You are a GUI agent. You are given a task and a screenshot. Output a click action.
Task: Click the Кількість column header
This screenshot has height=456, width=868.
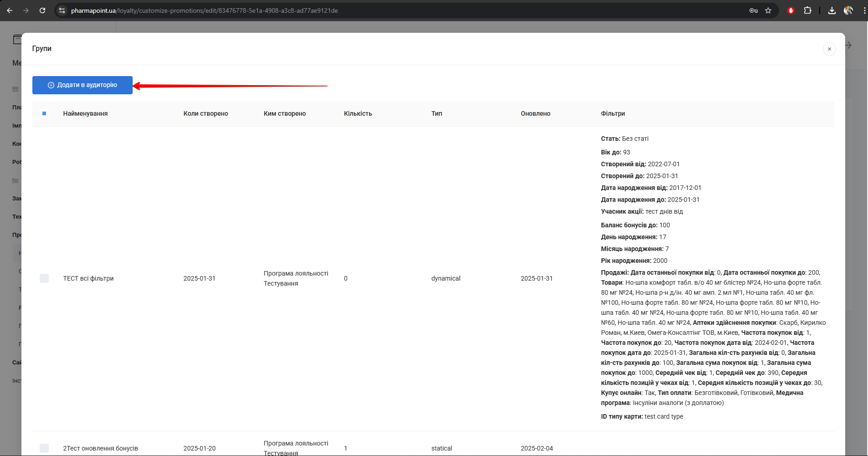pyautogui.click(x=358, y=113)
